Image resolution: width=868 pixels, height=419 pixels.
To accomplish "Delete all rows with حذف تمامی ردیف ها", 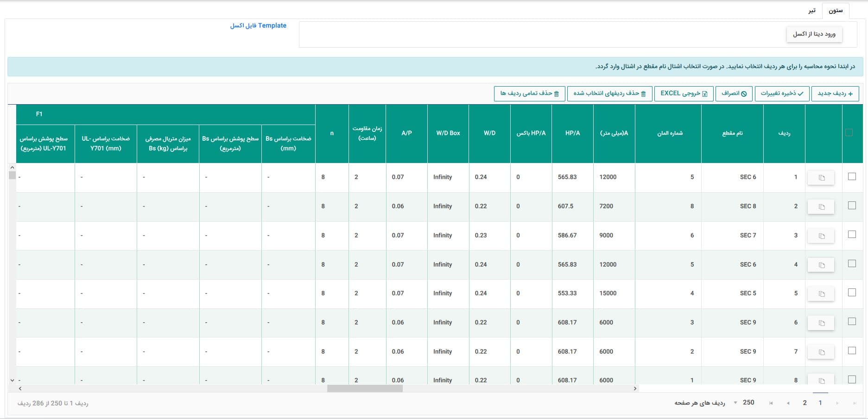I will tap(529, 94).
